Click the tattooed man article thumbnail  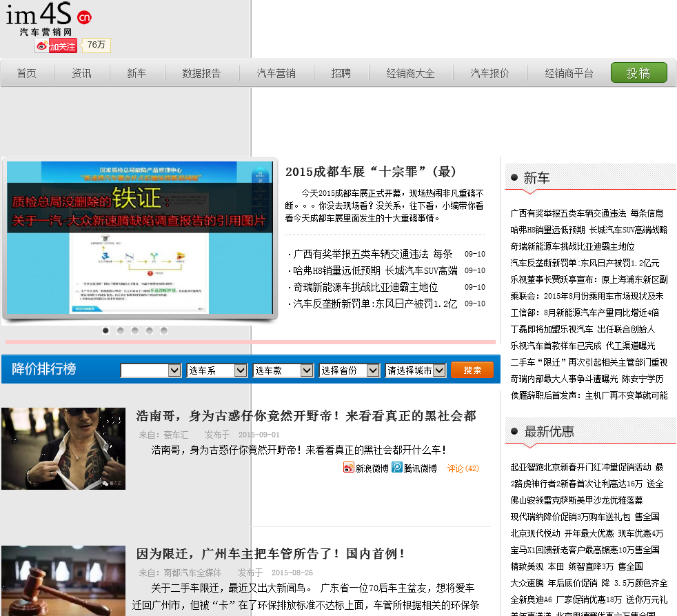point(63,448)
